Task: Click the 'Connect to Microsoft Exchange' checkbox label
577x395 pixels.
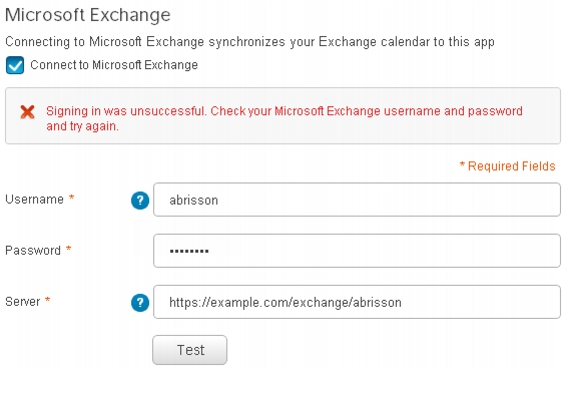Action: [114, 65]
